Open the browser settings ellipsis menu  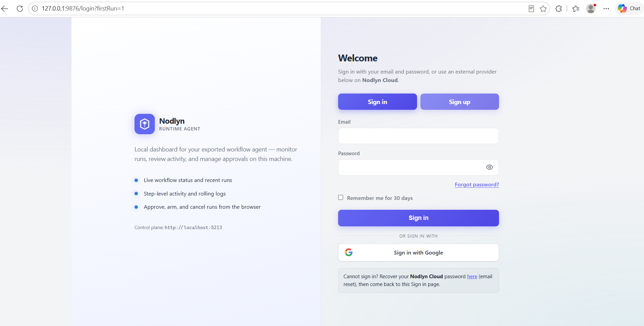(x=606, y=8)
